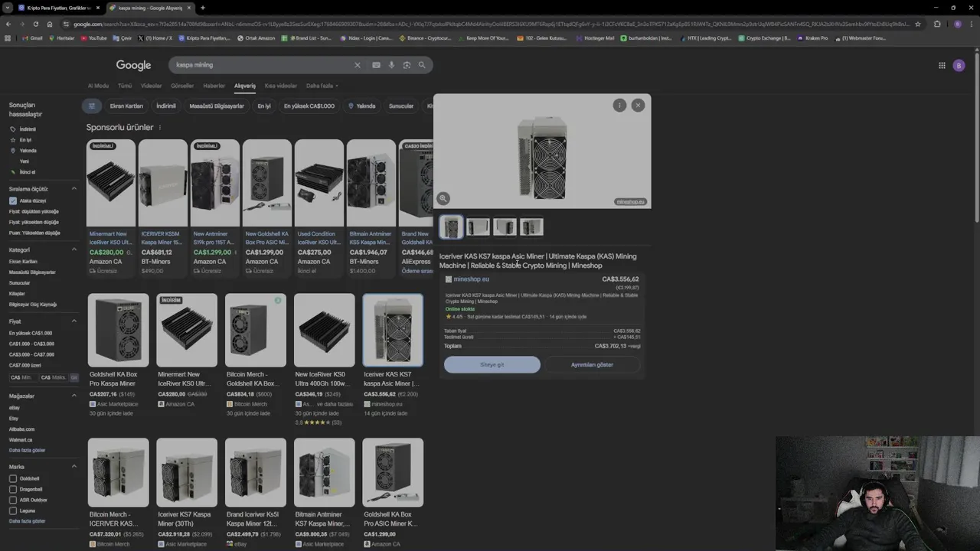Show more stores via Daha fazla göster
This screenshot has height=551, width=980.
coord(27,450)
